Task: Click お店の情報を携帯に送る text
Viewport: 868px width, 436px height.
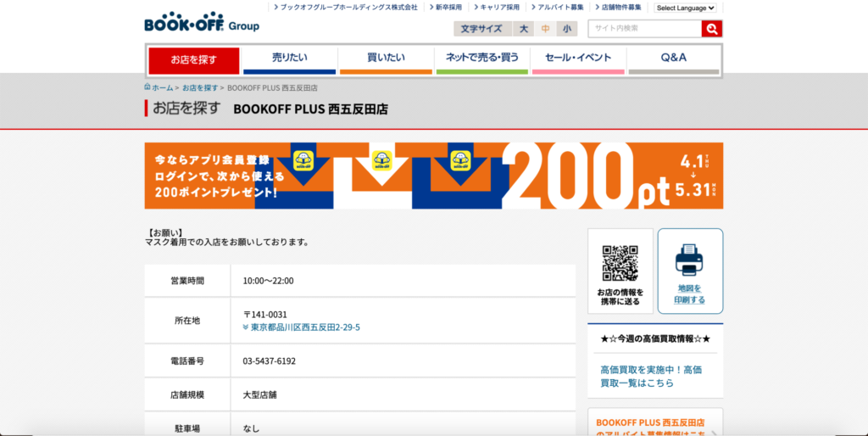Action: pos(620,297)
